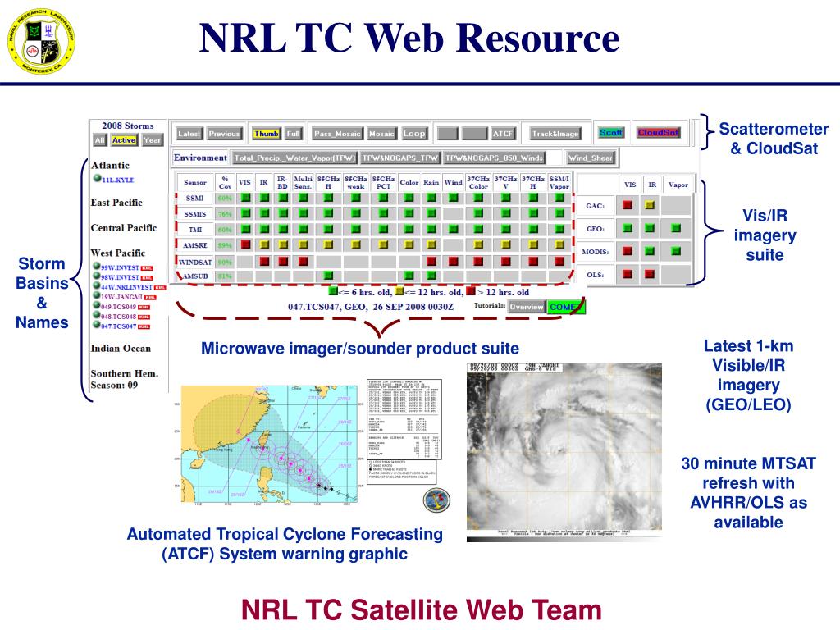Click the MODIS IR green square
840x630 pixels.
(x=650, y=251)
